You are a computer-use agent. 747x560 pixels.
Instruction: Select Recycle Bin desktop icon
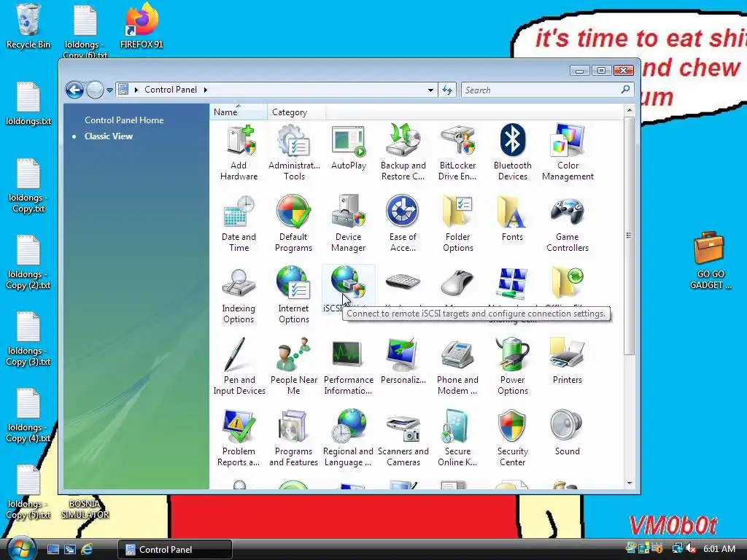point(28,26)
